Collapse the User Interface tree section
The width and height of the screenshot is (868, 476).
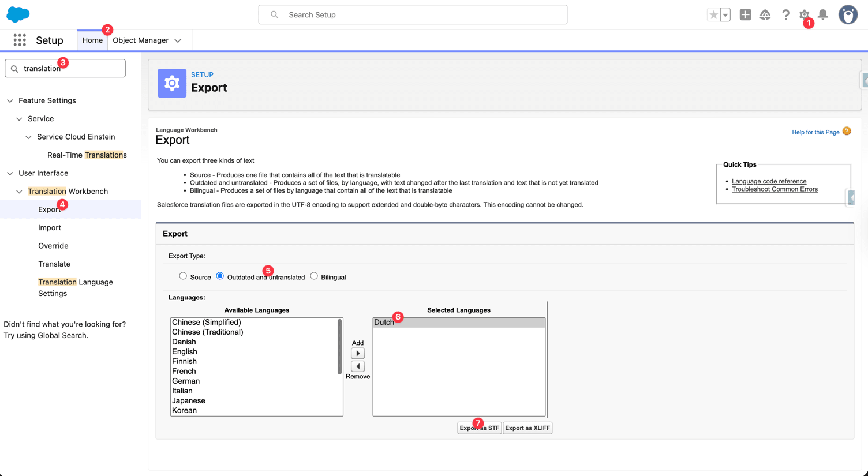point(10,174)
